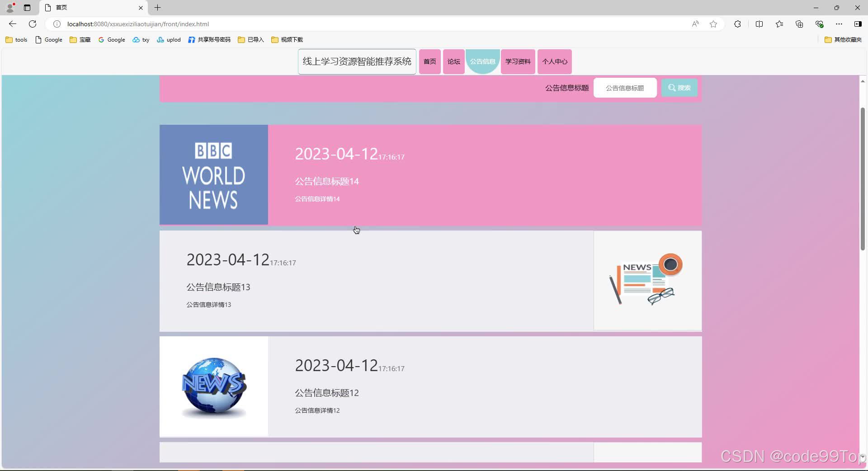Select the 首页 navigation link
The image size is (868, 471).
point(429,61)
